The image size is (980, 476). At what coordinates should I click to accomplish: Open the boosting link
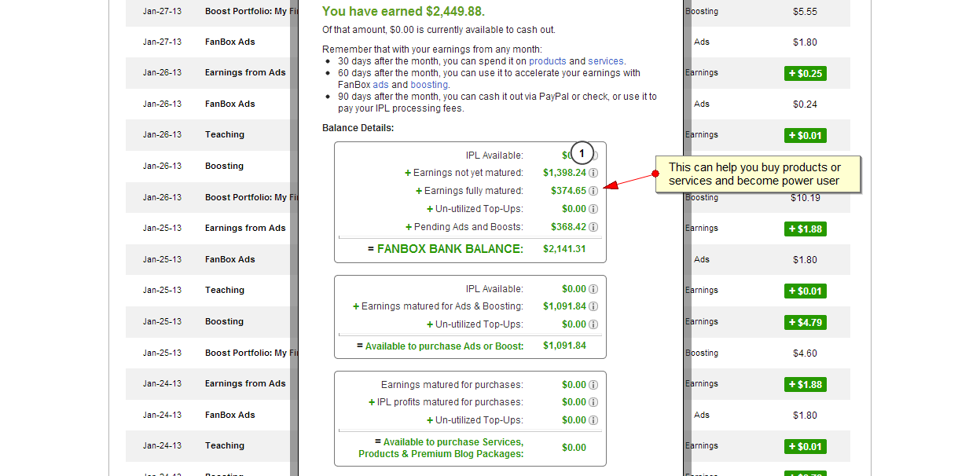pyautogui.click(x=428, y=85)
